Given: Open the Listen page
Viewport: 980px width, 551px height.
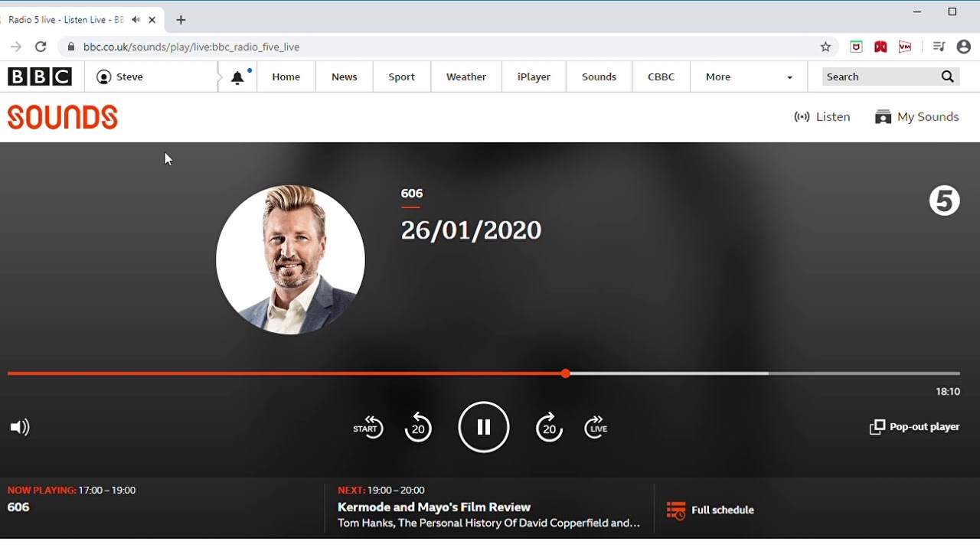Looking at the screenshot, I should (822, 117).
